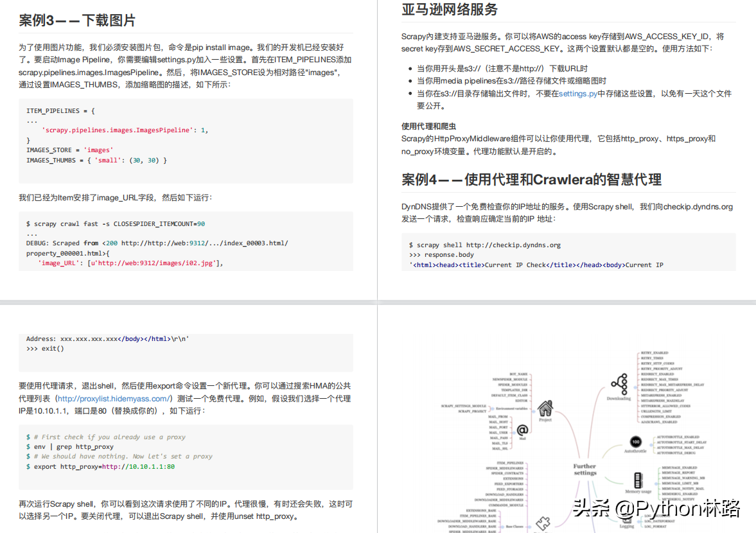Click the '# We should have nothing' comment line
This screenshot has width=756, height=533.
pyautogui.click(x=119, y=457)
